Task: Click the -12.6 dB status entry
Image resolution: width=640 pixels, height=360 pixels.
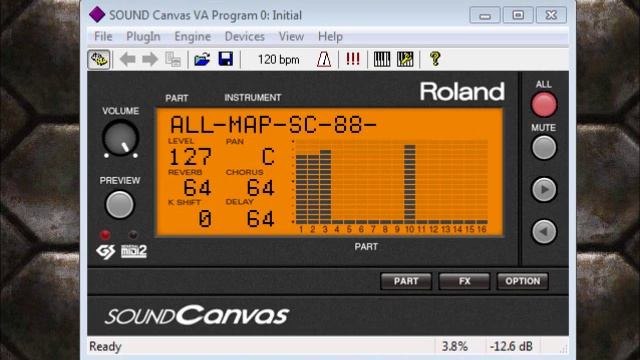Action: click(511, 347)
